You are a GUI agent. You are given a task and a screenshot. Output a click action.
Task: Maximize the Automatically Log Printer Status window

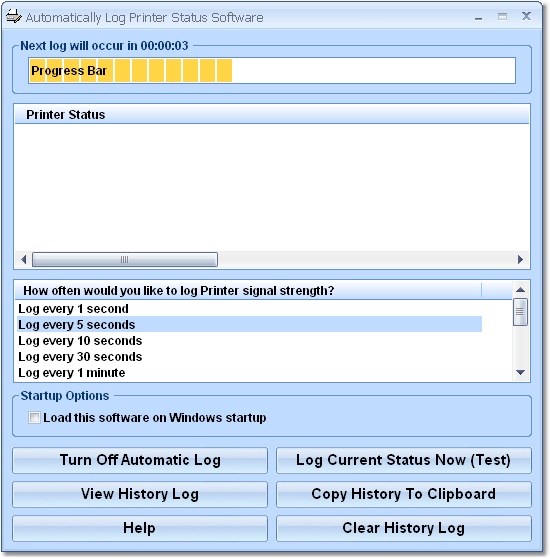[503, 16]
